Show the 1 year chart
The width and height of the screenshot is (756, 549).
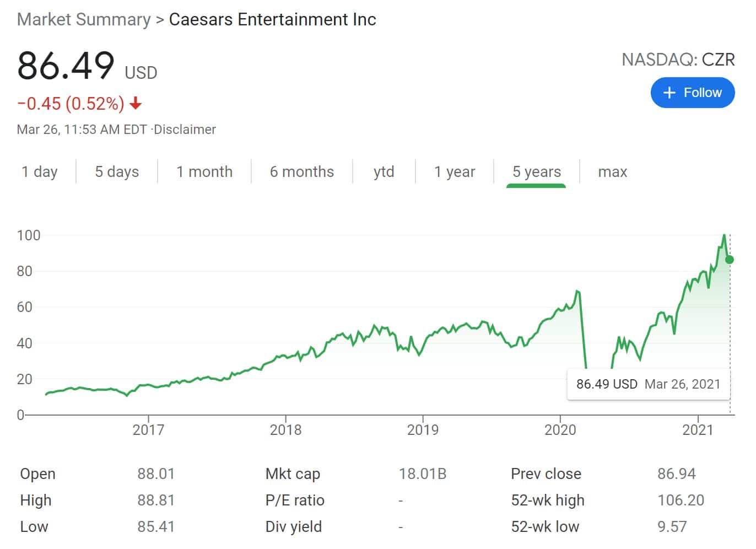click(x=455, y=171)
